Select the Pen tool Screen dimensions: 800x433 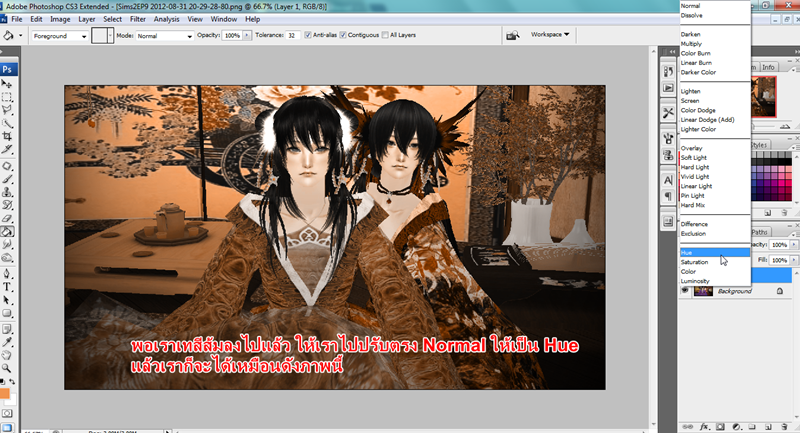[7, 274]
